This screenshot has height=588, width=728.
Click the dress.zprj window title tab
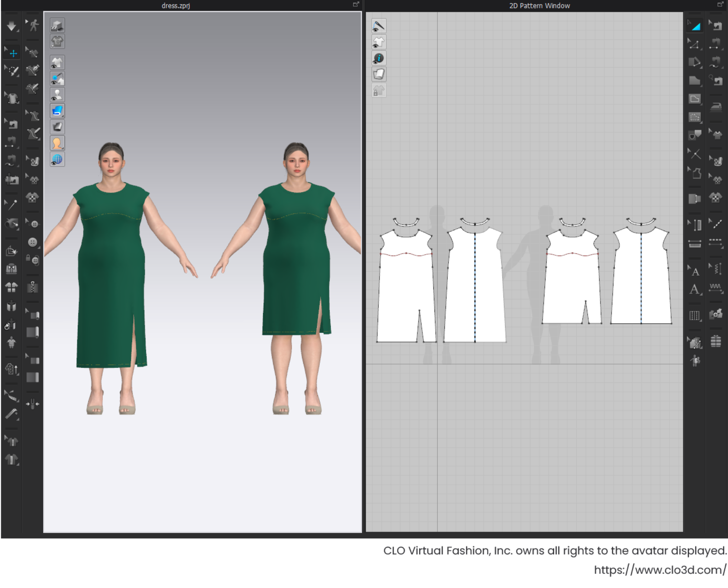[x=176, y=6]
